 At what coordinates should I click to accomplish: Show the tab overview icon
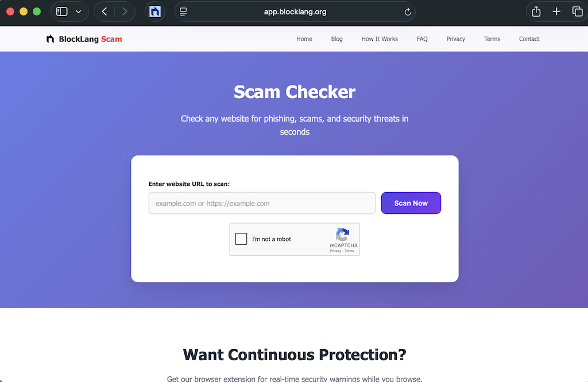577,11
